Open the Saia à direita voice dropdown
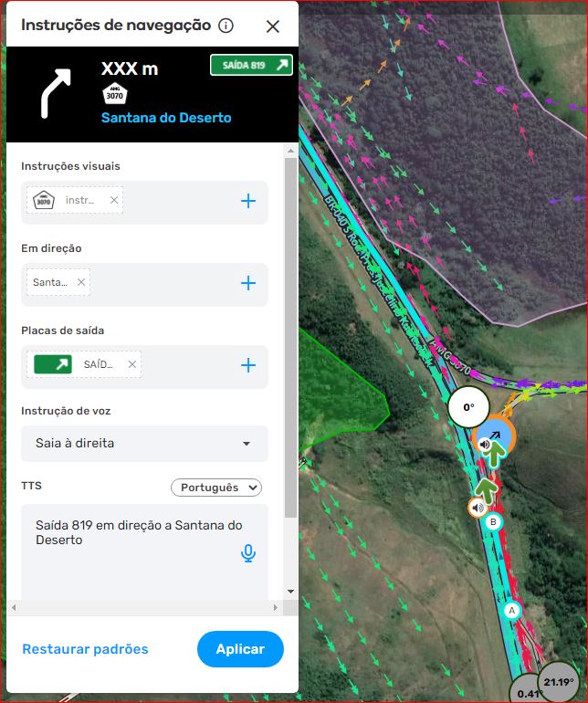 pyautogui.click(x=144, y=444)
